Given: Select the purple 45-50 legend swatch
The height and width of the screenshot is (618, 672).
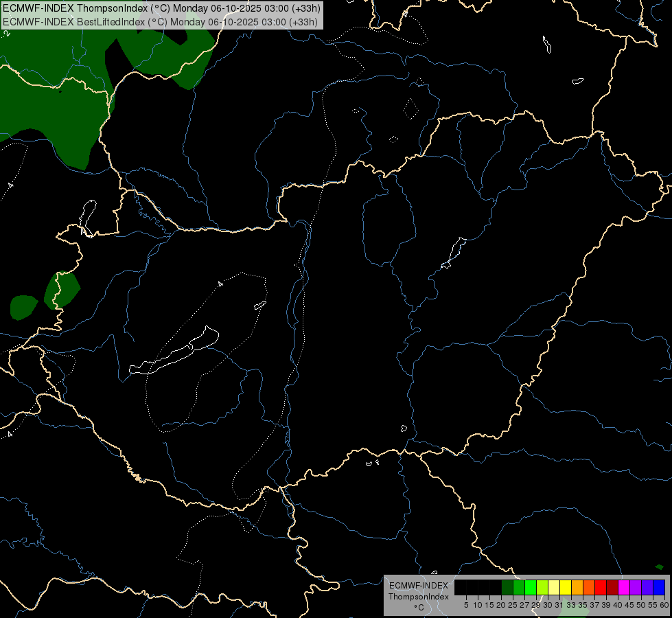Looking at the screenshot, I should tap(636, 587).
